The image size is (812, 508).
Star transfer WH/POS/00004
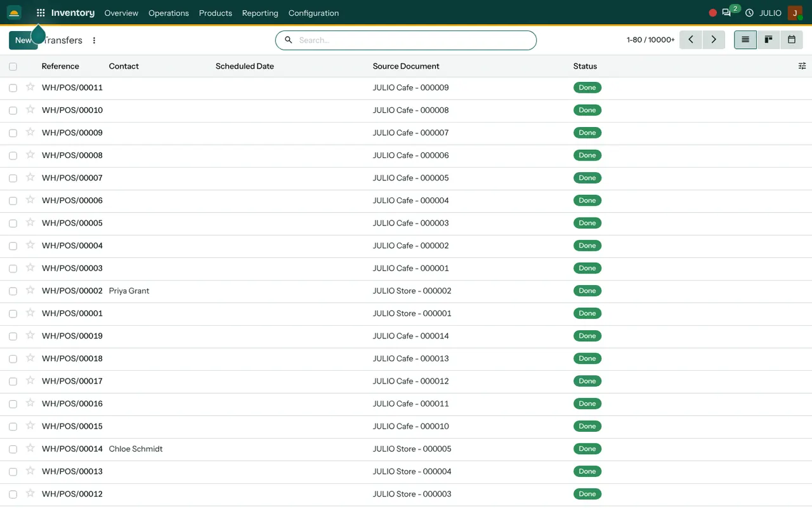[30, 244]
